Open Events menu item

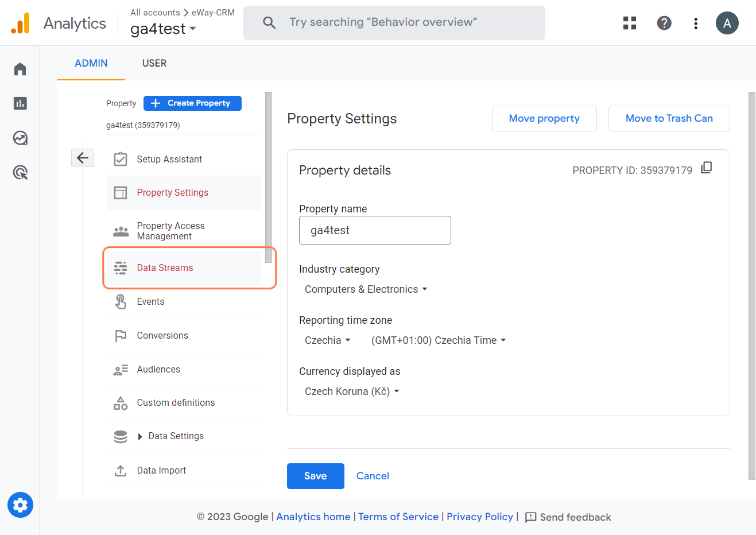184,301
